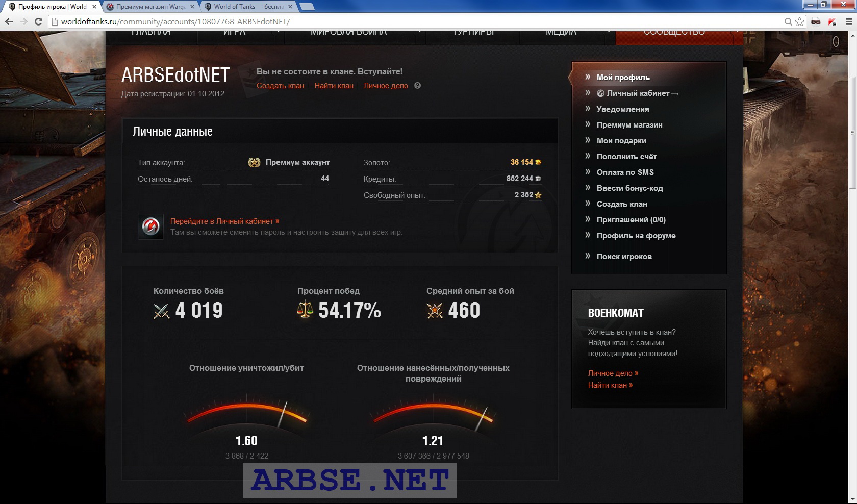857x504 pixels.
Task: Open Пополнить счёт in the sidebar
Action: [626, 157]
